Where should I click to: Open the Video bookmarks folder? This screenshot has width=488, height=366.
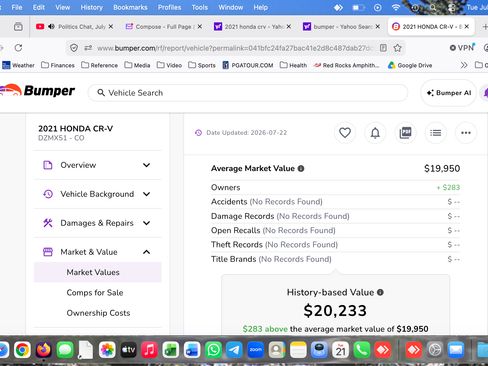pos(169,65)
